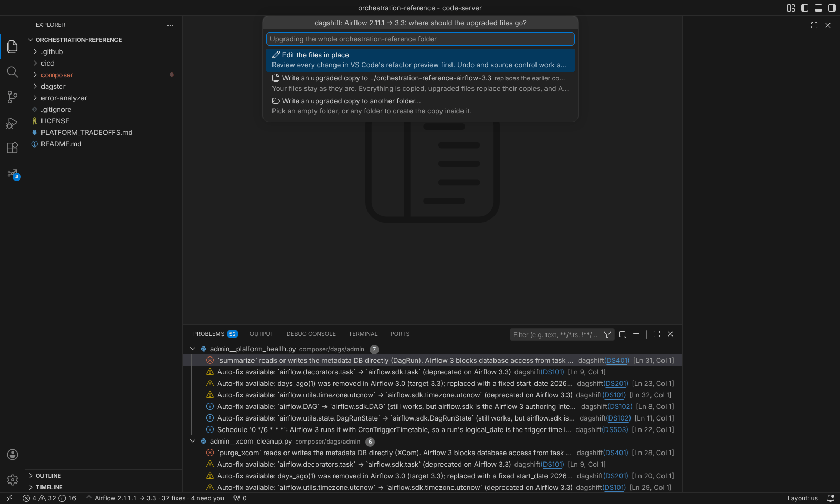840x504 pixels.
Task: Collapse admin__platform_health.py problems group
Action: point(193,349)
